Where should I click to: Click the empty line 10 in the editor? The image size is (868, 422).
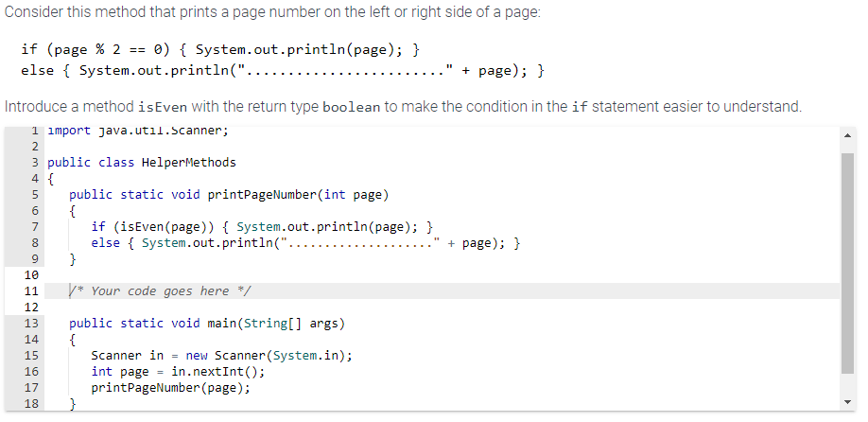pyautogui.click(x=442, y=275)
